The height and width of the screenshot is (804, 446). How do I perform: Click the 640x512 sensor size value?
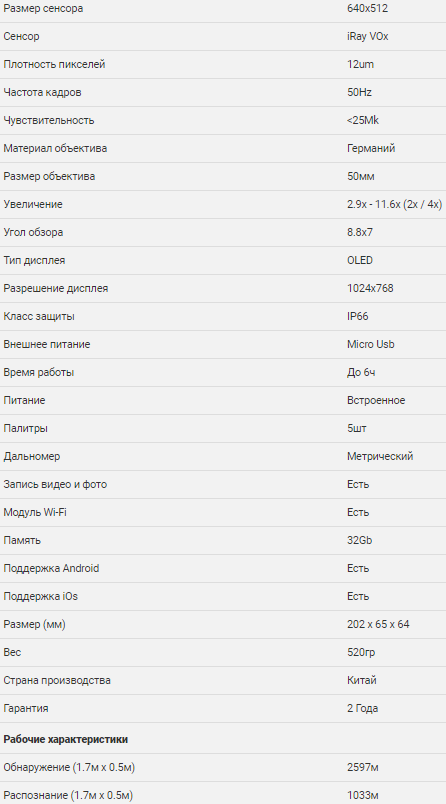coord(368,9)
